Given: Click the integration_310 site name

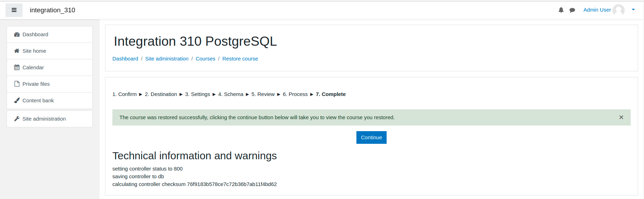Looking at the screenshot, I should click(52, 10).
